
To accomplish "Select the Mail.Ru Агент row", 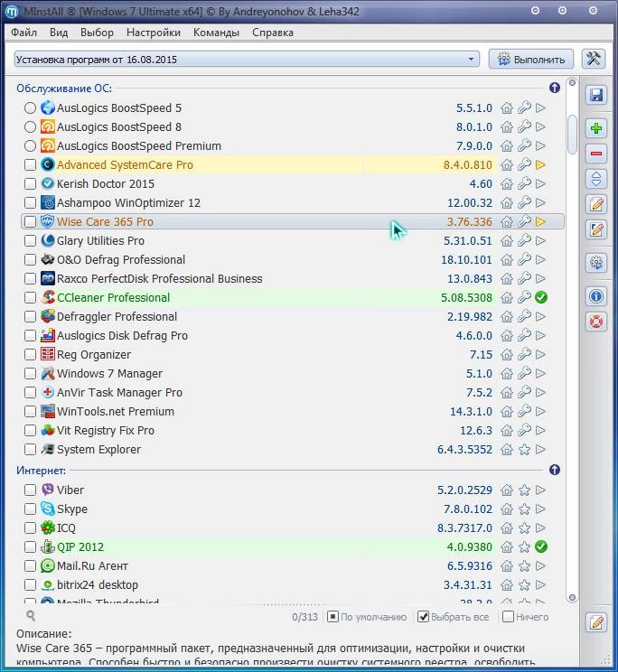I will point(293,566).
